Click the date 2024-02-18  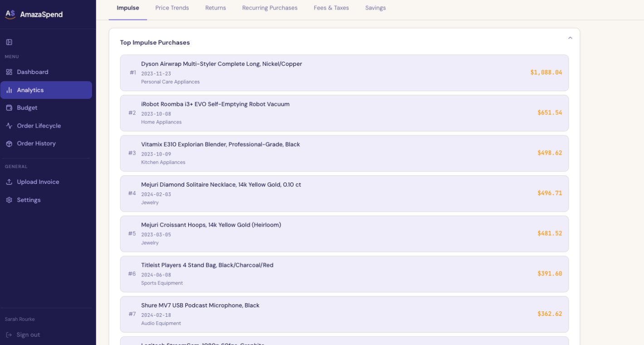coord(156,315)
